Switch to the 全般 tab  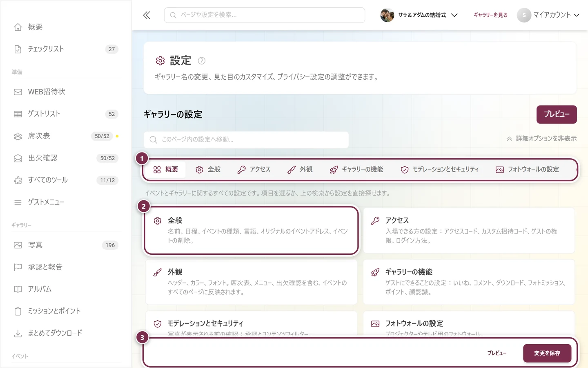(x=208, y=170)
